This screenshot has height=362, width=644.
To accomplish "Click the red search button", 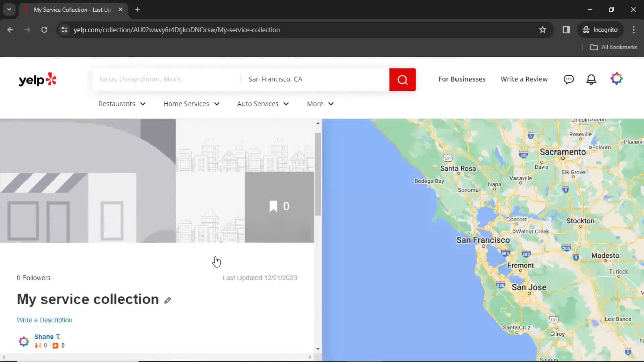I will coord(402,80).
